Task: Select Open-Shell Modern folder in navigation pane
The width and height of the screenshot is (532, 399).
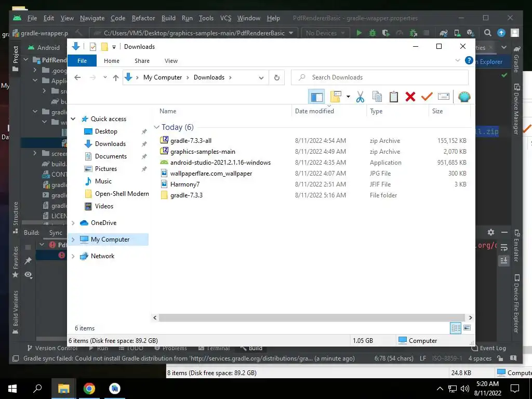Action: tap(122, 194)
